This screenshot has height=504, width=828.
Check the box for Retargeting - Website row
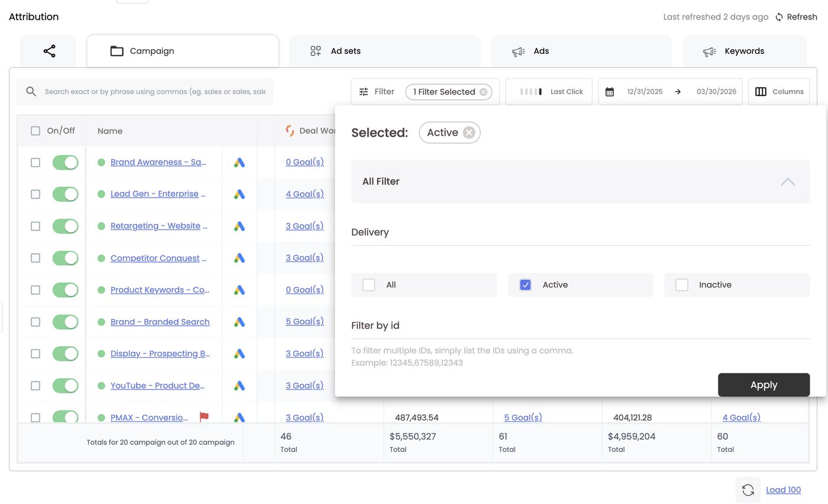35,226
